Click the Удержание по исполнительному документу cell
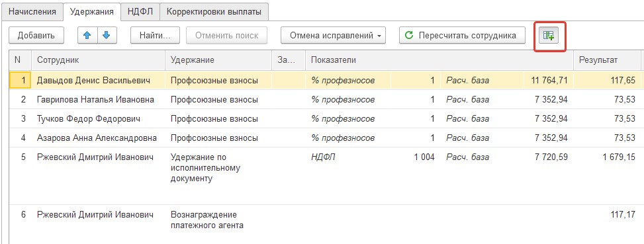Viewport: 644px width, 244px height. [x=205, y=168]
